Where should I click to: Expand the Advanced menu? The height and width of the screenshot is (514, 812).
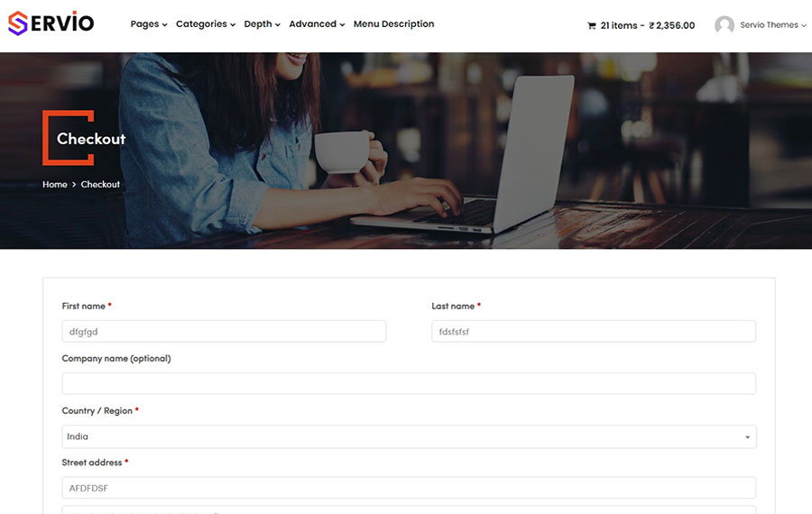tap(317, 24)
